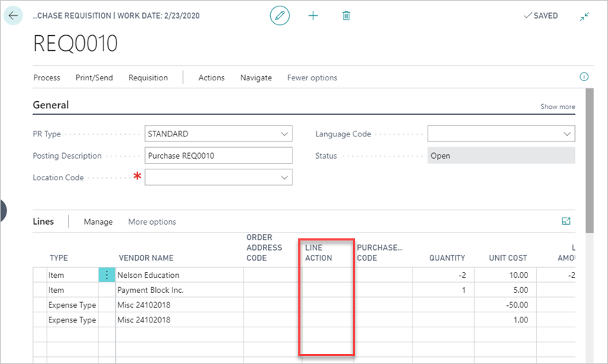The height and width of the screenshot is (364, 608).
Task: Click the trash delete icon
Action: (x=346, y=15)
